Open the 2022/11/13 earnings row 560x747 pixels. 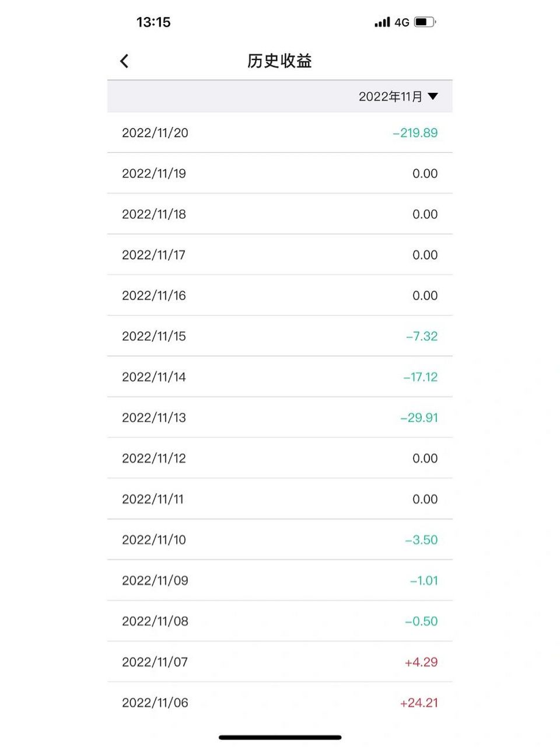[280, 417]
